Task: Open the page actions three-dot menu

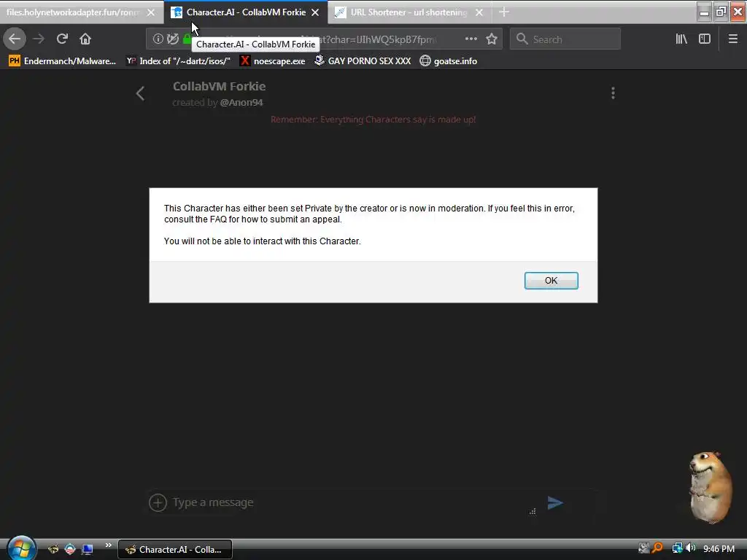Action: (471, 39)
